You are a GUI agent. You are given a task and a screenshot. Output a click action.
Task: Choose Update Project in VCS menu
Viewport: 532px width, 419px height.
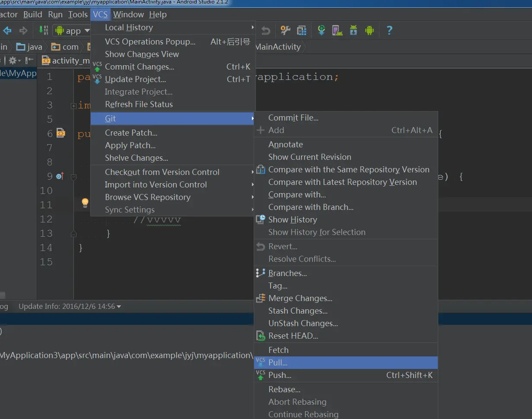pyautogui.click(x=173, y=79)
